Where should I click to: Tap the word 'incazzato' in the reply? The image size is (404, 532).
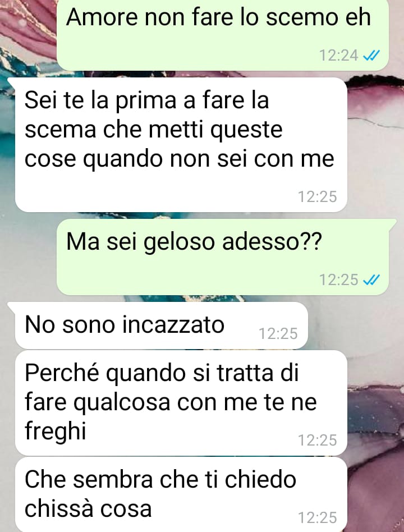tap(173, 325)
